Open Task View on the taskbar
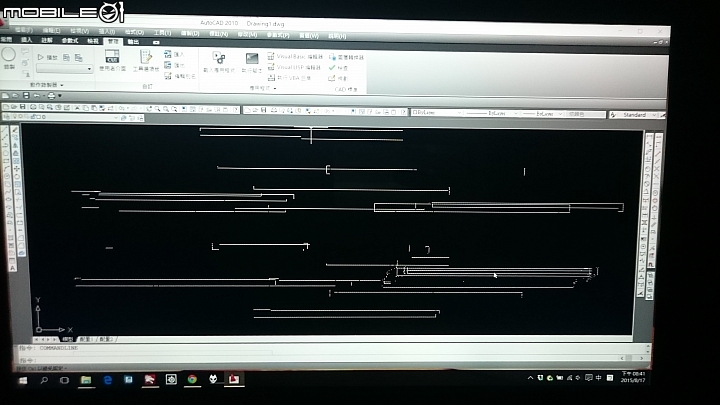The width and height of the screenshot is (720, 405). click(64, 380)
